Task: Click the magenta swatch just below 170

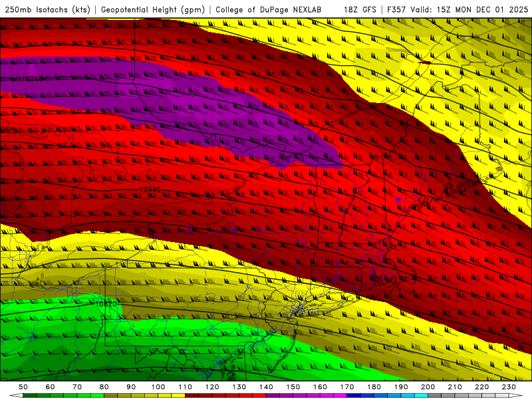Action: (340, 396)
